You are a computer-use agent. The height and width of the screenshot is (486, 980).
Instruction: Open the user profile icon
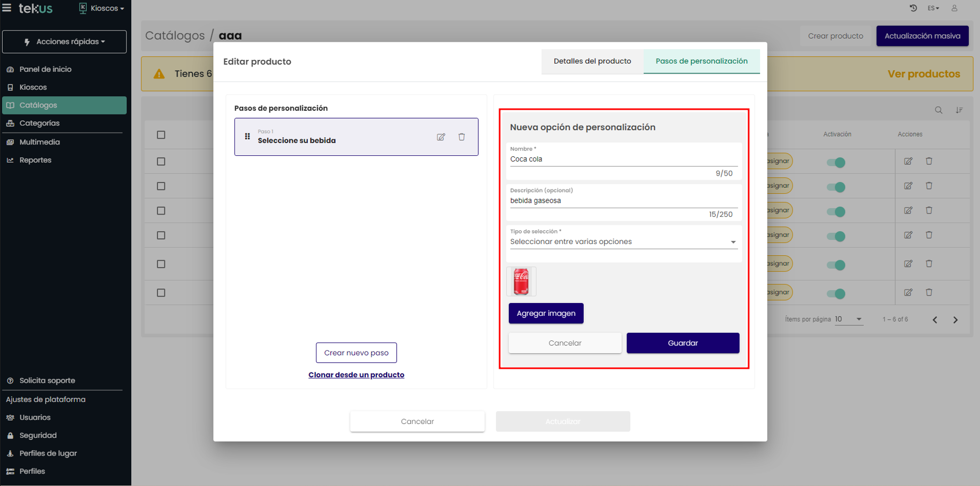[x=954, y=8]
